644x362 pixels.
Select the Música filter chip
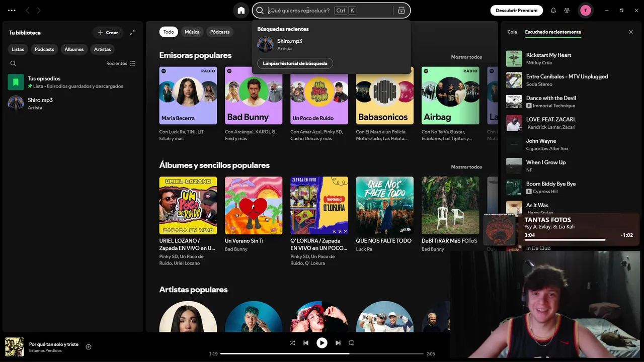coord(192,32)
